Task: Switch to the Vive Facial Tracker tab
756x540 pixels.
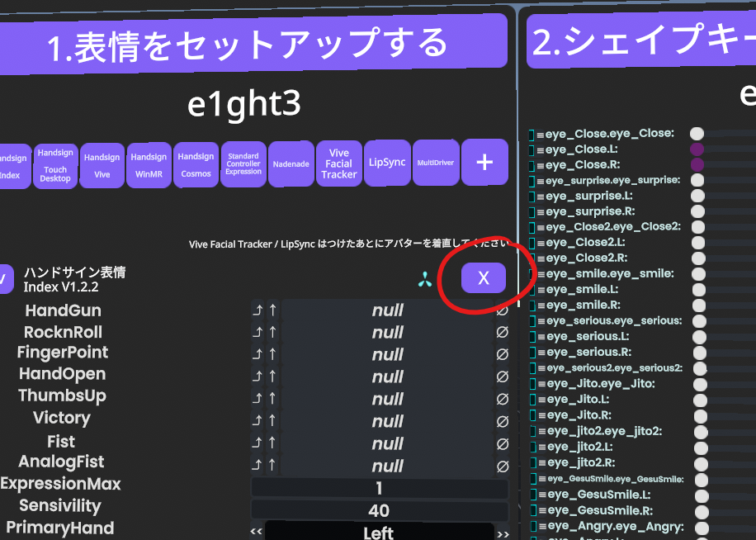Action: coord(339,163)
